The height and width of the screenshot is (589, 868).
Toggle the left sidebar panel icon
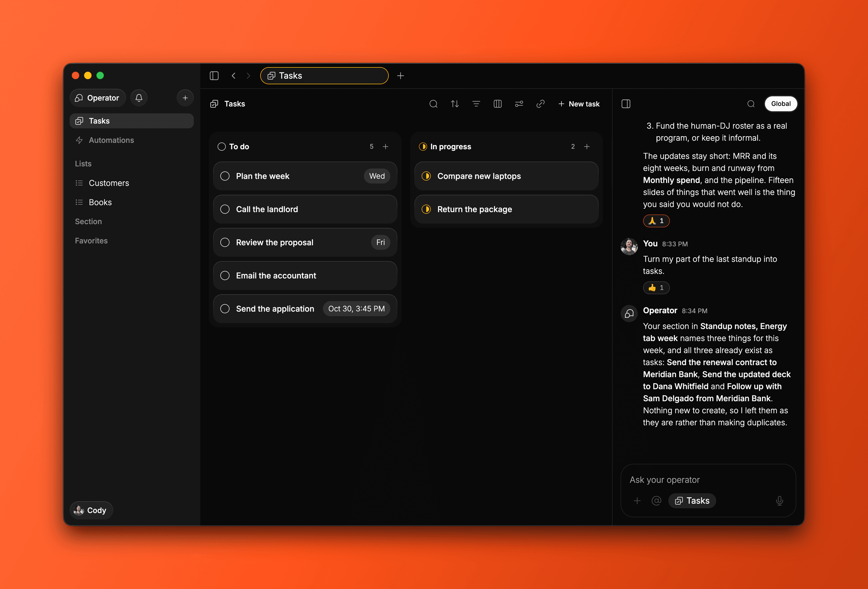pos(214,76)
